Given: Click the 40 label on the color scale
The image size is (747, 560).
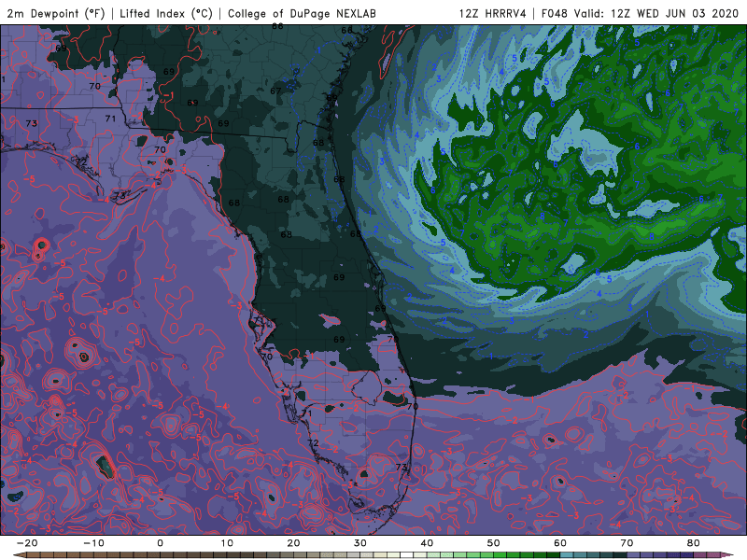Looking at the screenshot, I should [427, 543].
